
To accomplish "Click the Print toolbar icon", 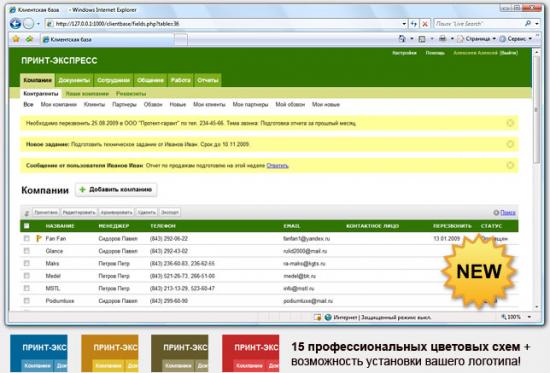I will [442, 39].
